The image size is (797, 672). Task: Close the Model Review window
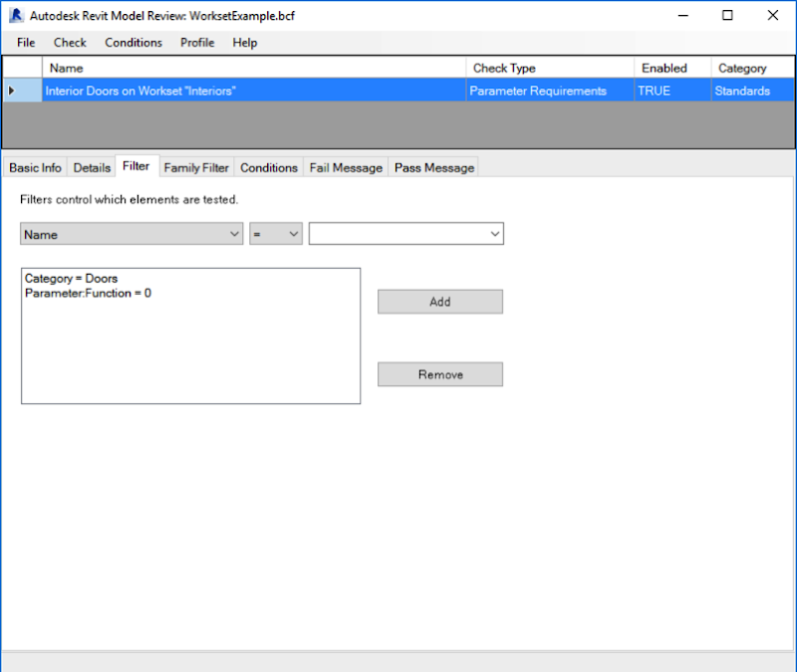point(773,16)
